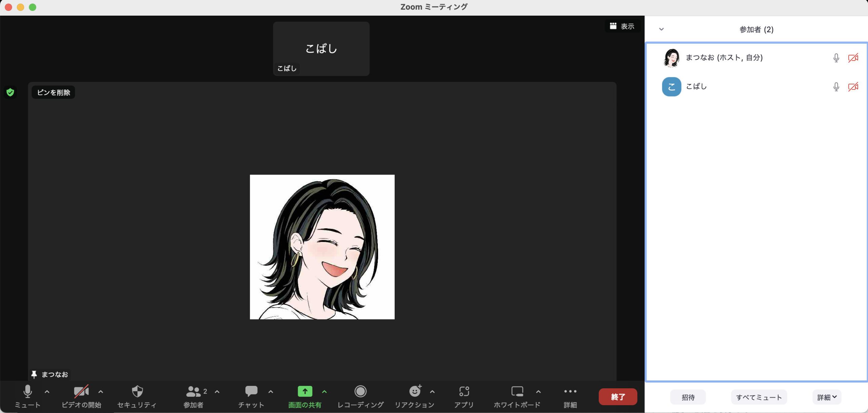Click the microphone Mute icon in toolbar
868x413 pixels.
[27, 392]
